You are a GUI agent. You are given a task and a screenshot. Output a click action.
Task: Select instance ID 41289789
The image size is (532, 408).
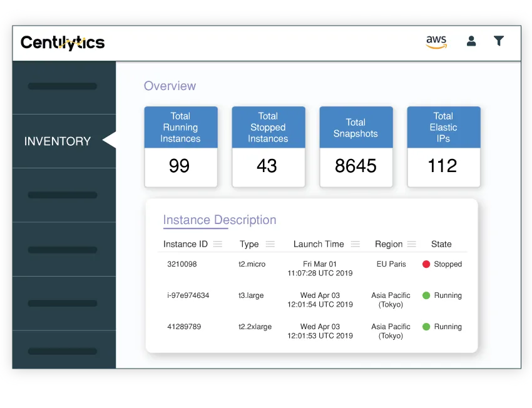pyautogui.click(x=184, y=327)
